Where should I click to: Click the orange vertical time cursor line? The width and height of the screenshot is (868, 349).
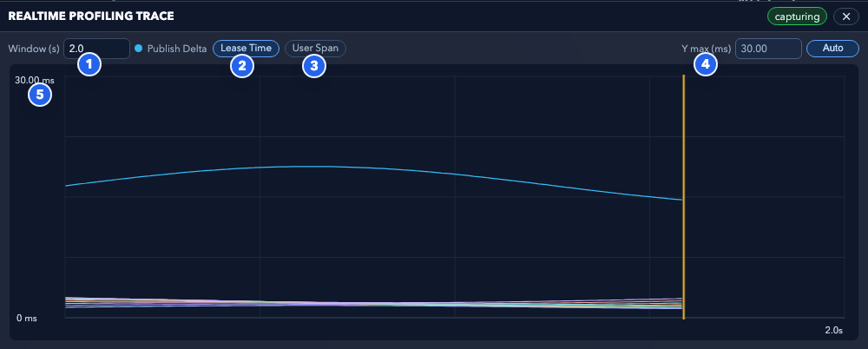point(684,197)
